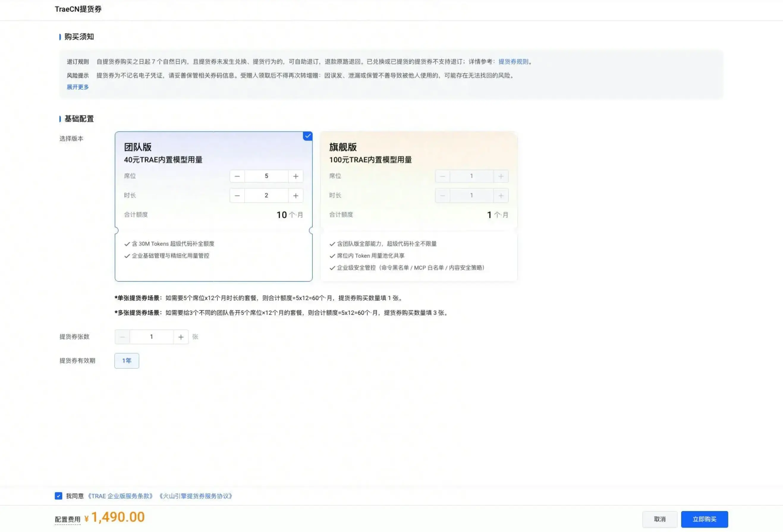
Task: Click 时长 input field in 旗舰版 card
Action: click(x=471, y=196)
